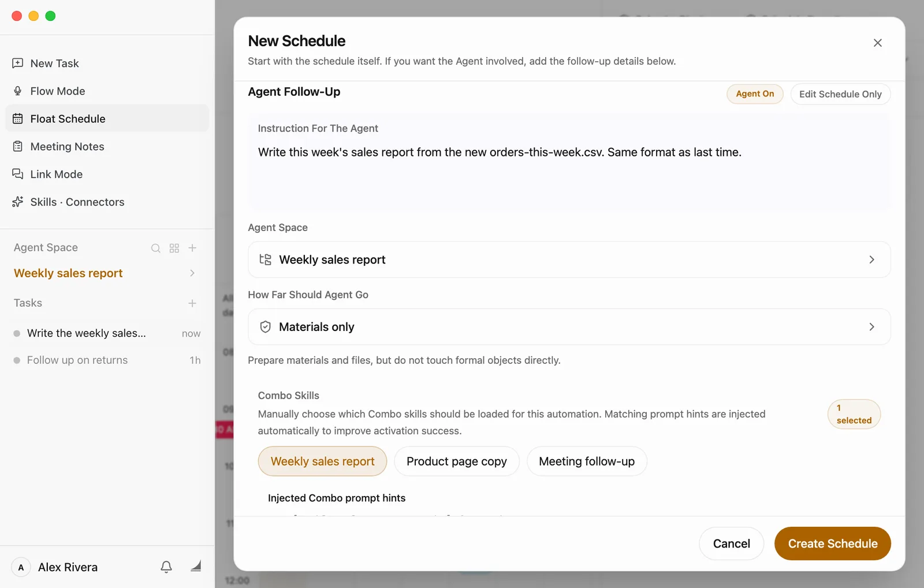The height and width of the screenshot is (588, 924).
Task: Cancel the new schedule
Action: pyautogui.click(x=731, y=544)
